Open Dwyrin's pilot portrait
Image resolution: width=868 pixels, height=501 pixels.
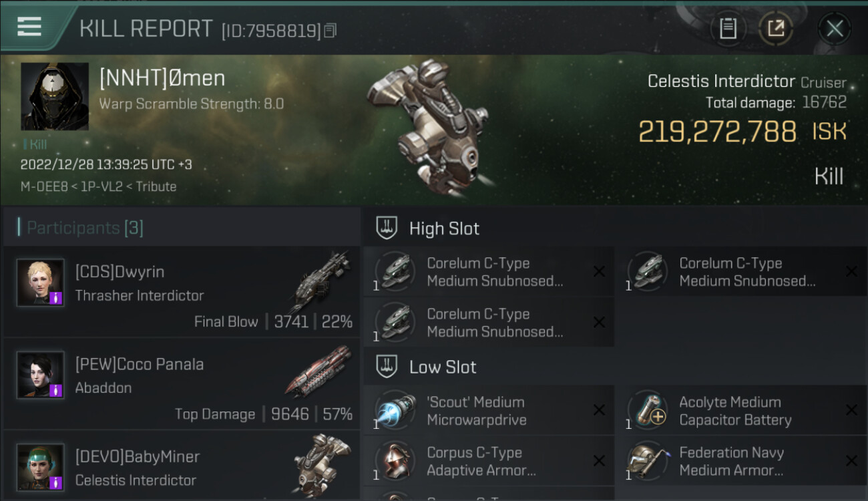(x=40, y=283)
